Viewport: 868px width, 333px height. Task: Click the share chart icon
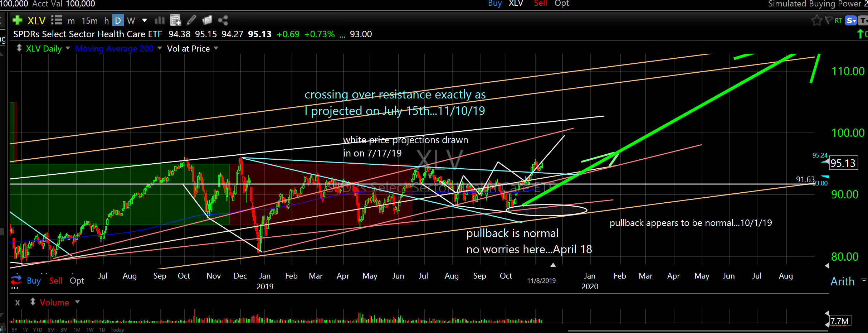pyautogui.click(x=223, y=20)
